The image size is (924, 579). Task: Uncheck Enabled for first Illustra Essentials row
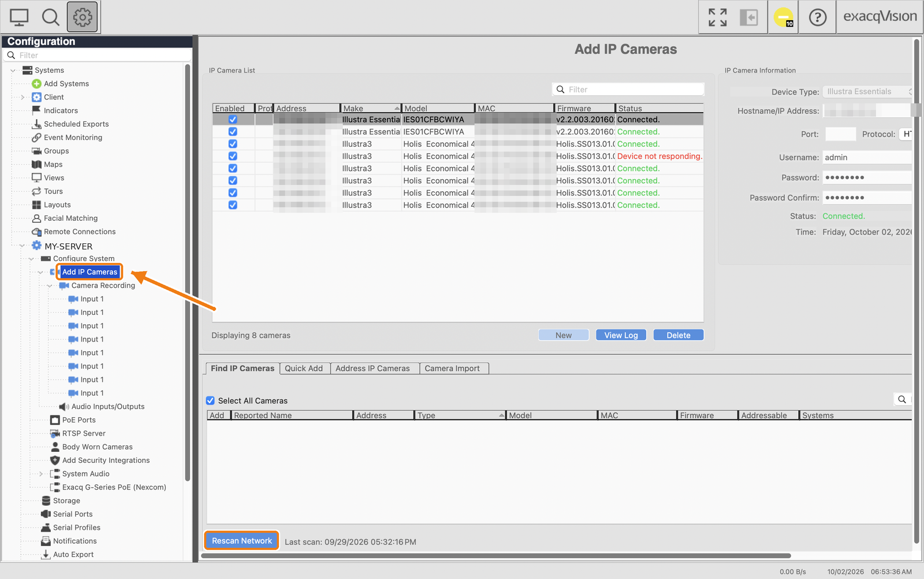233,120
